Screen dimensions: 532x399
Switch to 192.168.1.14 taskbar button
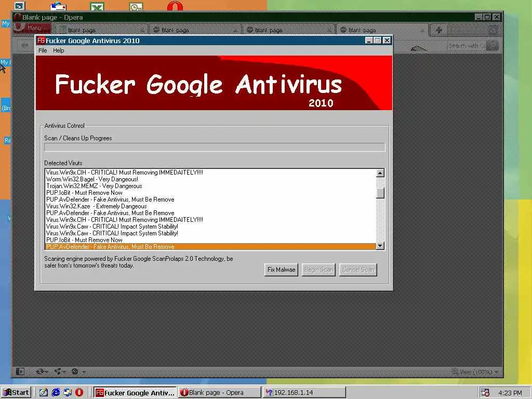tap(304, 393)
